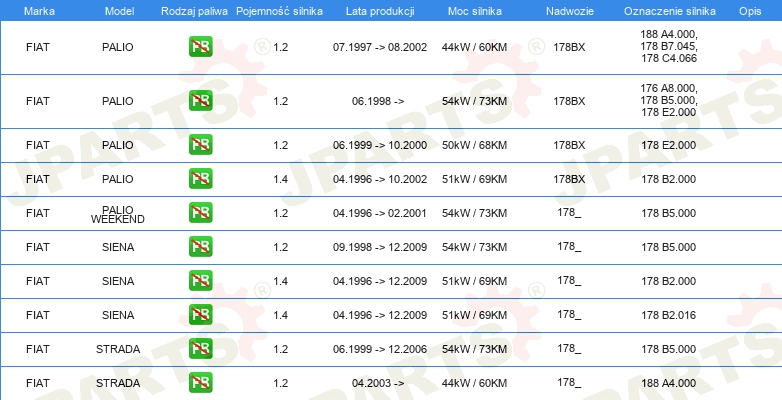Click the Pb fuel icon in Palio 50kW row
This screenshot has width=782, height=400.
click(x=200, y=145)
